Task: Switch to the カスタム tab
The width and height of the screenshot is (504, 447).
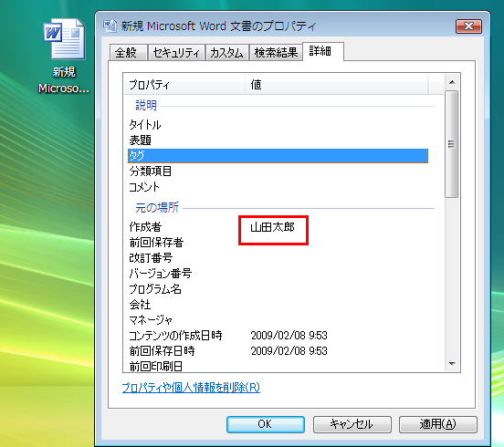Action: (227, 52)
